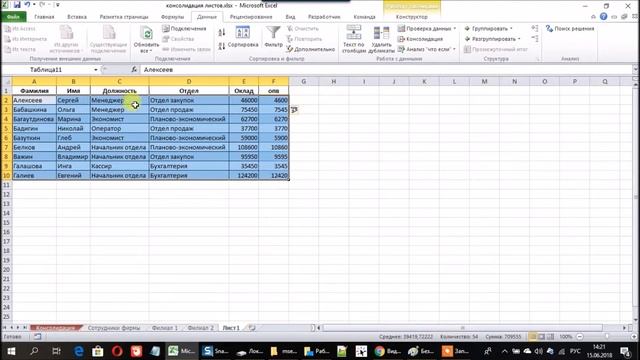This screenshot has width=640, height=360.
Task: Switch to Normal view in status bar
Action: pyautogui.click(x=533, y=337)
